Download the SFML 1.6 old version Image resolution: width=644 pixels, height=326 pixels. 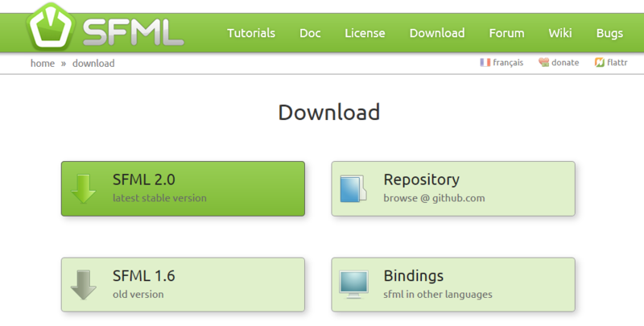(184, 285)
